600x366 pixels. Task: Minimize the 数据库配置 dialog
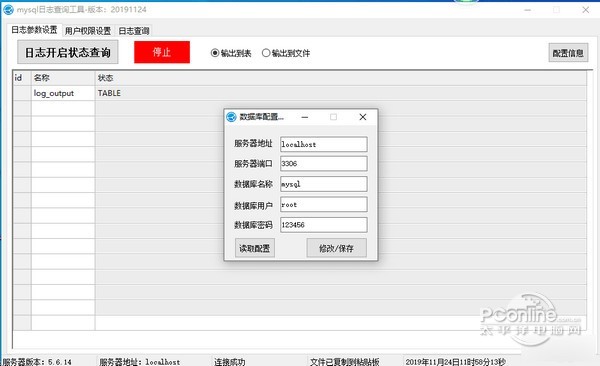click(305, 117)
